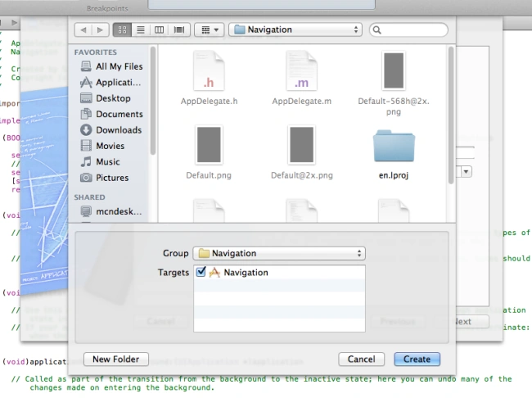532x398 pixels.
Task: Open Movies in the sidebar
Action: [102, 146]
